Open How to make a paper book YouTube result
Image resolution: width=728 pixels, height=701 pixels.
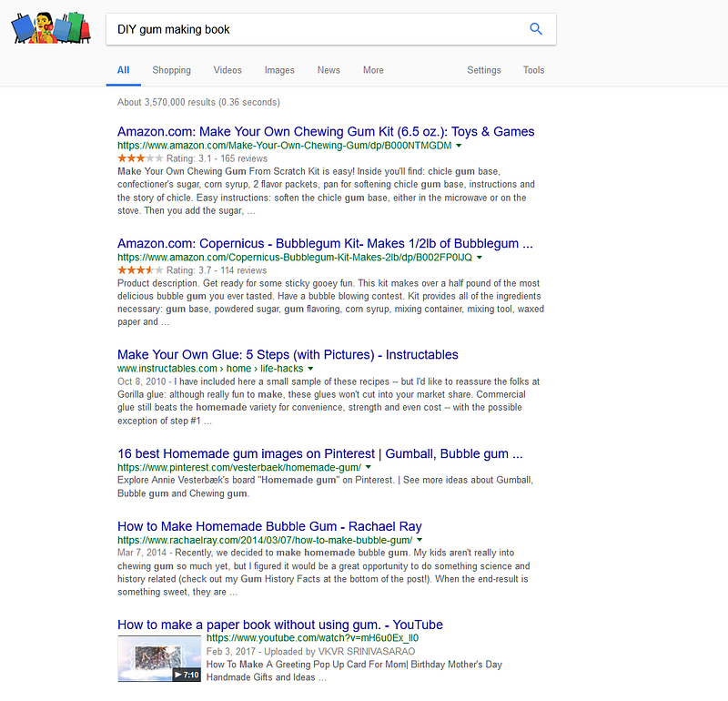[x=280, y=625]
